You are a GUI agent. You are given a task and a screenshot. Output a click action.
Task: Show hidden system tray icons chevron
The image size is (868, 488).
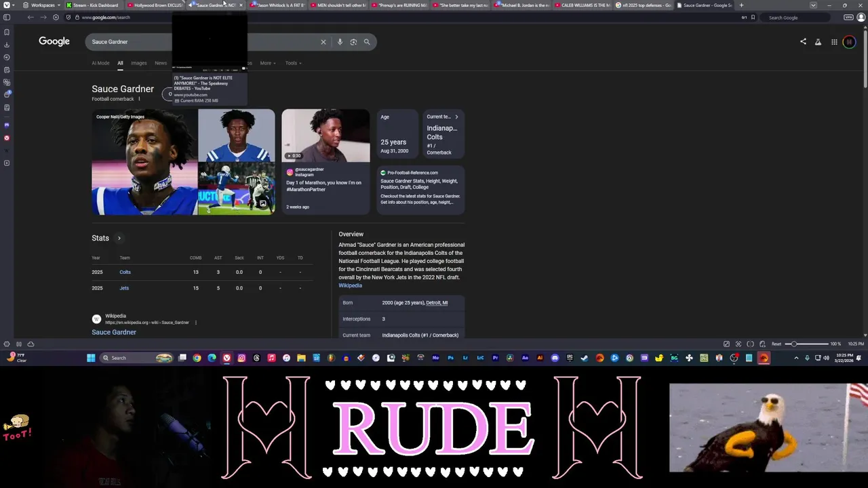796,358
